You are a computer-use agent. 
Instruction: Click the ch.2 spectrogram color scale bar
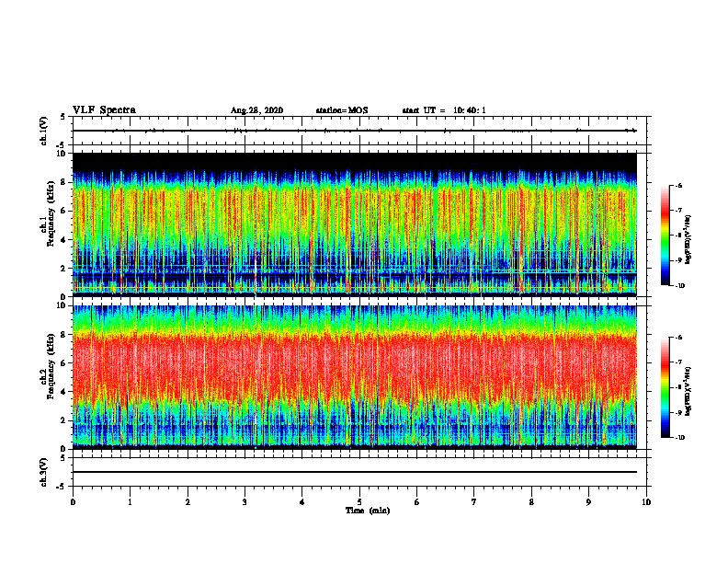[665, 387]
